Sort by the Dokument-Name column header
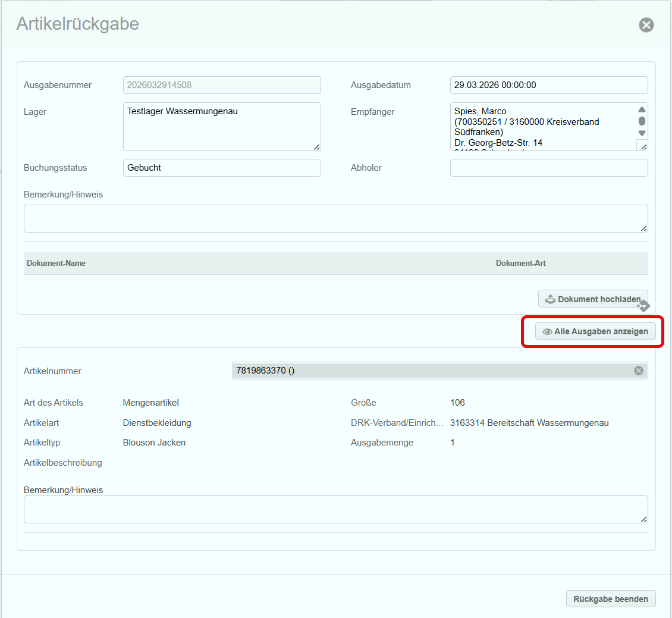This screenshot has width=672, height=618. coord(56,263)
